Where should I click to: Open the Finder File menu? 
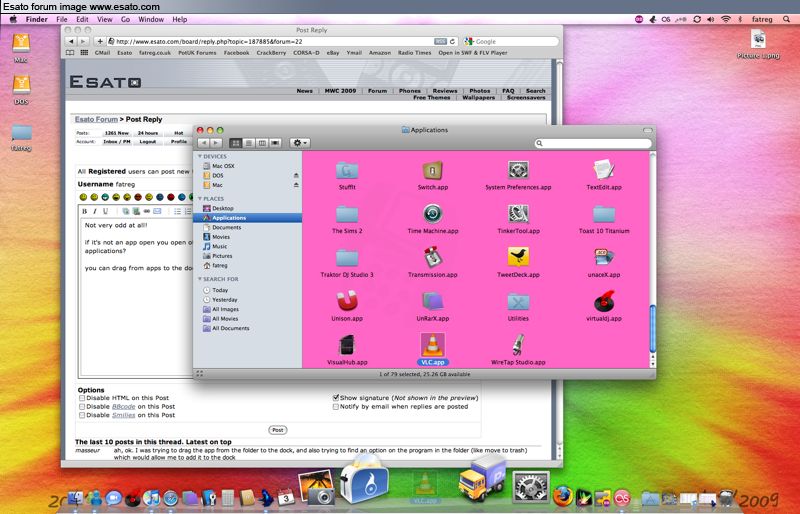pyautogui.click(x=62, y=19)
